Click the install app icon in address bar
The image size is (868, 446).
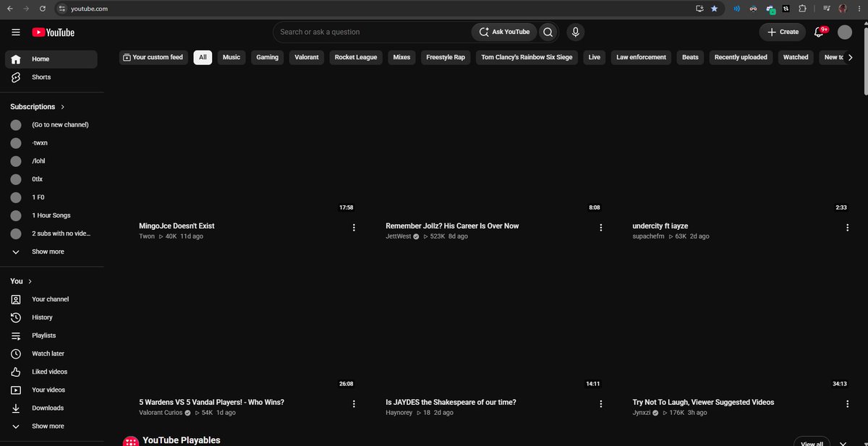click(699, 9)
